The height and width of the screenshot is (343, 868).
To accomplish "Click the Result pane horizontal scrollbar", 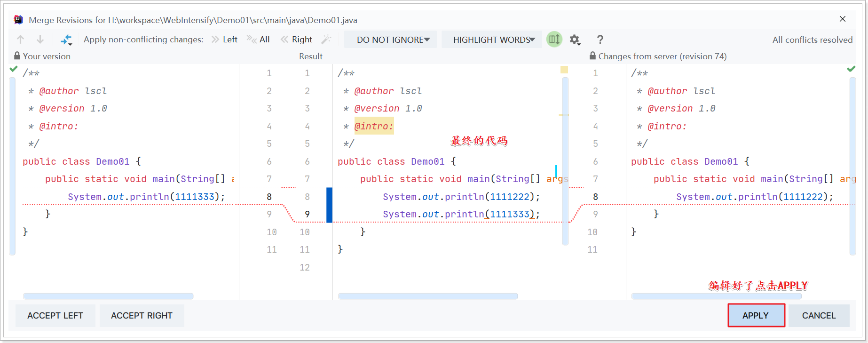I will click(428, 296).
